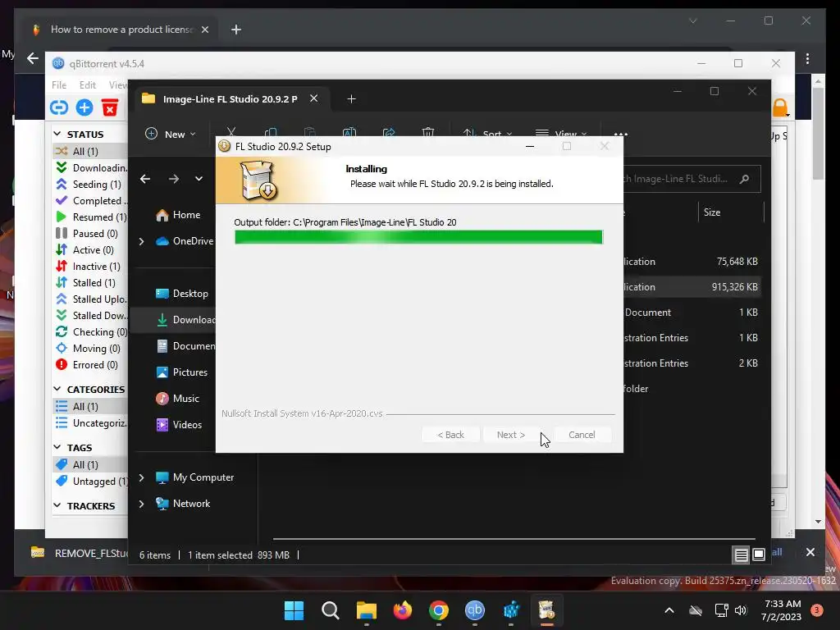The image size is (840, 630).
Task: Open qBittorrent from taskbar
Action: click(x=475, y=610)
